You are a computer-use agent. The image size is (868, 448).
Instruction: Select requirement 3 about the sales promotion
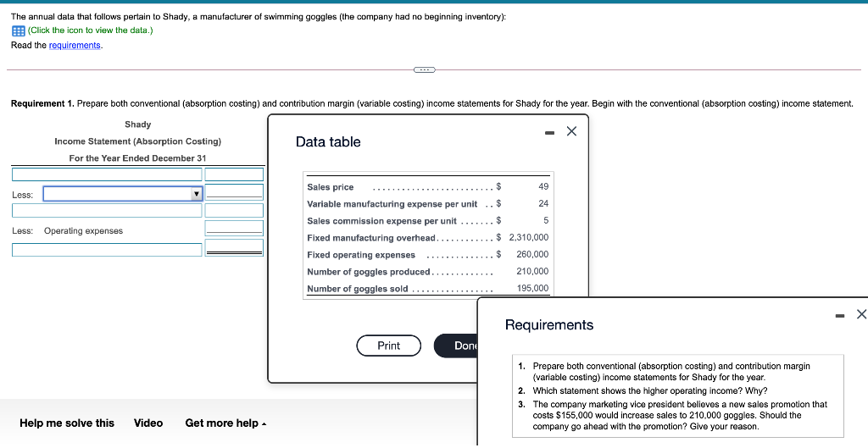tap(680, 415)
